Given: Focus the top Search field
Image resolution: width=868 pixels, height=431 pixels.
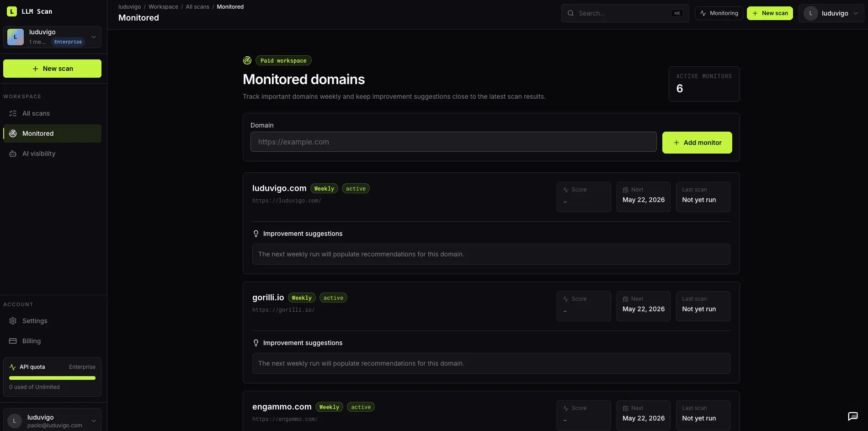Looking at the screenshot, I should click(625, 13).
